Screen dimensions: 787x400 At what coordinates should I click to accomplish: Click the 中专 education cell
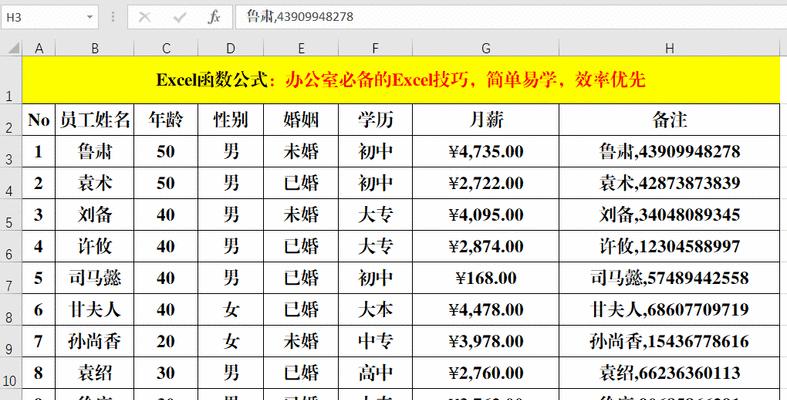[x=375, y=341]
